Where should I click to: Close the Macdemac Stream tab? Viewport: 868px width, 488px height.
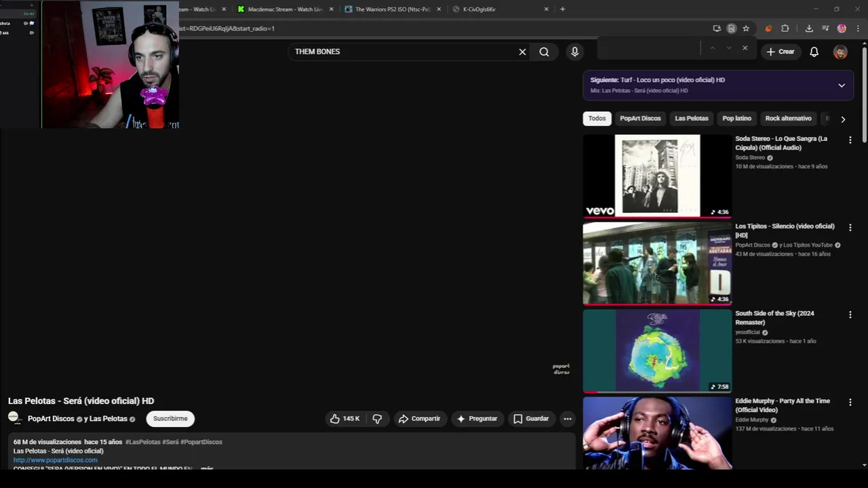click(332, 9)
